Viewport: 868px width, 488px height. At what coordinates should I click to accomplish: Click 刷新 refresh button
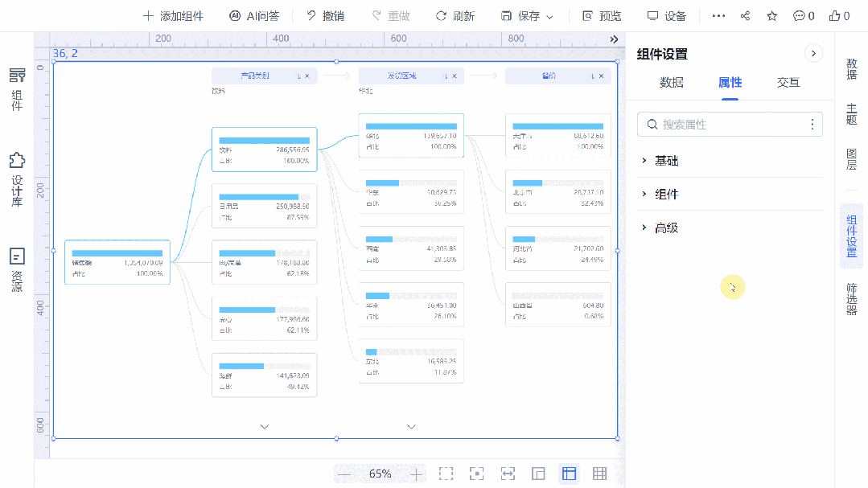(x=455, y=16)
